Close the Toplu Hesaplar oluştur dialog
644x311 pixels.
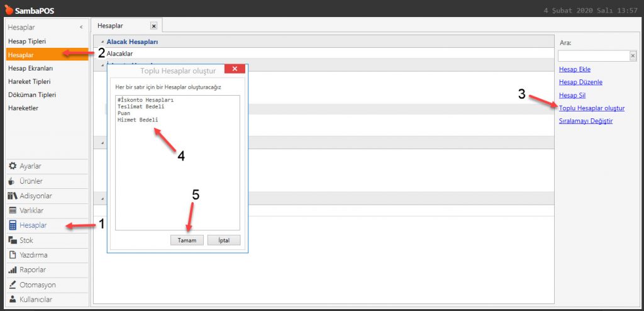[235, 70]
